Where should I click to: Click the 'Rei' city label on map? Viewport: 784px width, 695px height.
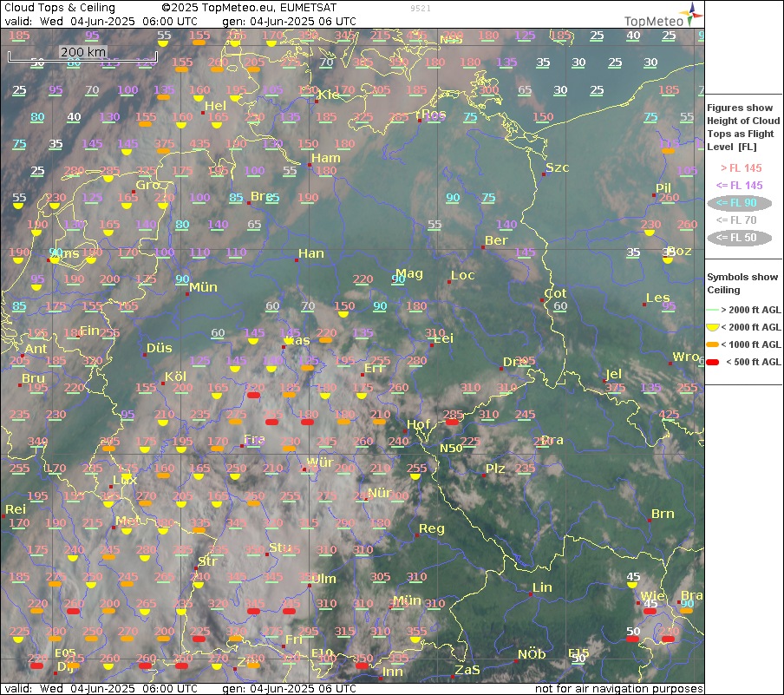(16, 509)
